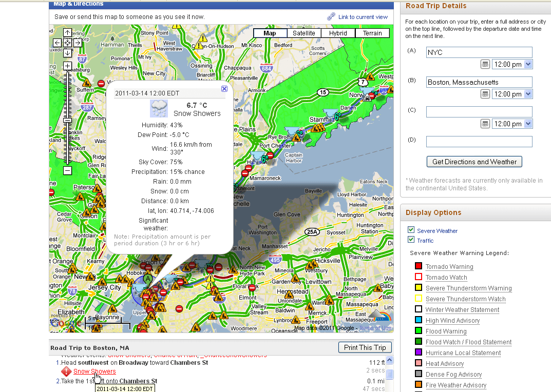Click the empty location D input field
This screenshot has height=392, width=551.
click(479, 142)
